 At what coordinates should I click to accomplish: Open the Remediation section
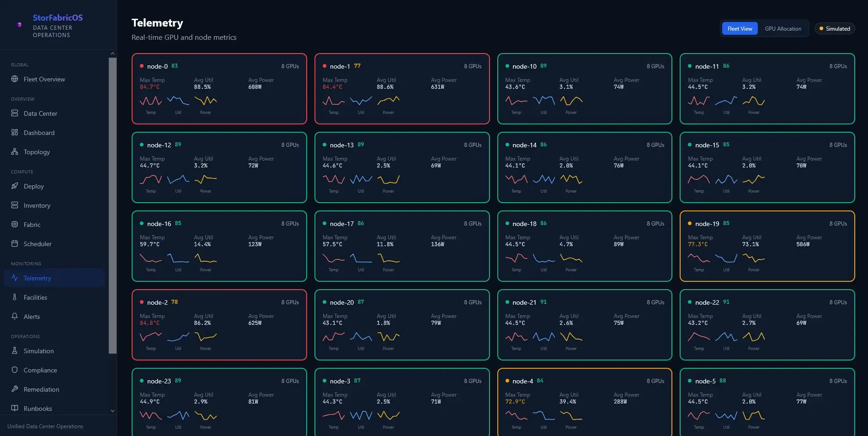pos(54,389)
